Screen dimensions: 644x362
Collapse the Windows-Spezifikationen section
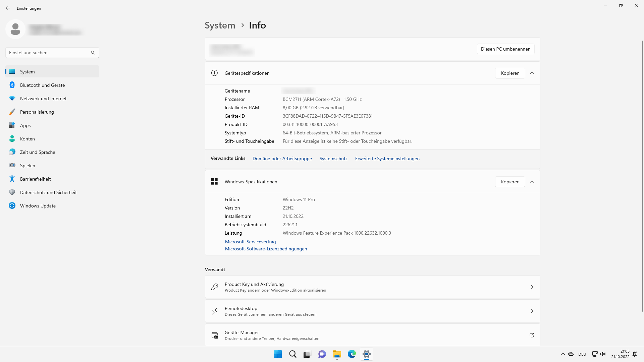coord(532,182)
